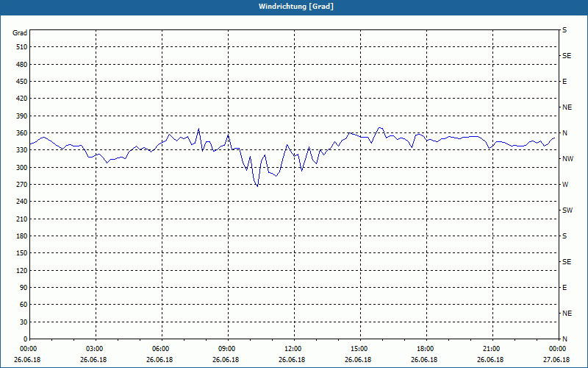Click the NE compass label beside the 30 gridline
Viewport: 588px width, 368px height.
point(567,314)
